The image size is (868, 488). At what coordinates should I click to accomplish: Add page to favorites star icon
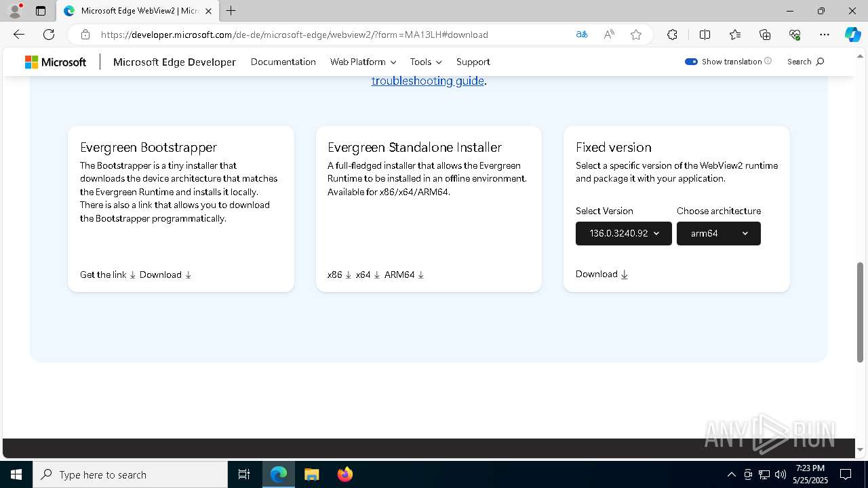(636, 35)
